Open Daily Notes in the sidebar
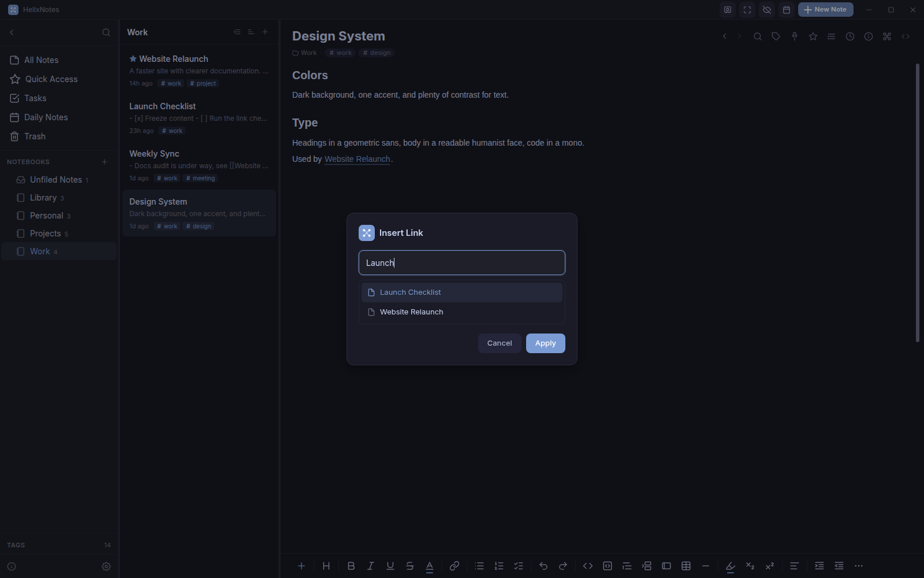 tap(59, 117)
